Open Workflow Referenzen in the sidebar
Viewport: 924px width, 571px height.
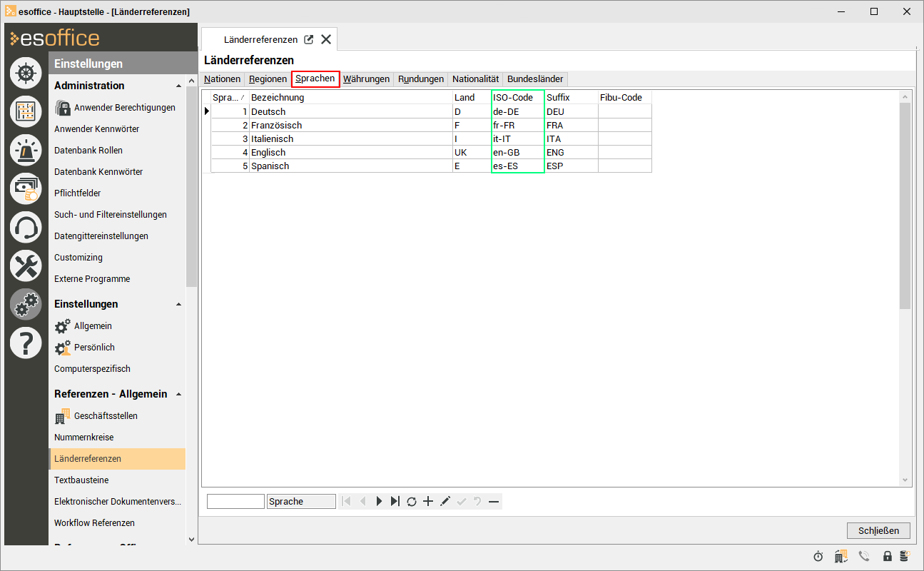94,523
